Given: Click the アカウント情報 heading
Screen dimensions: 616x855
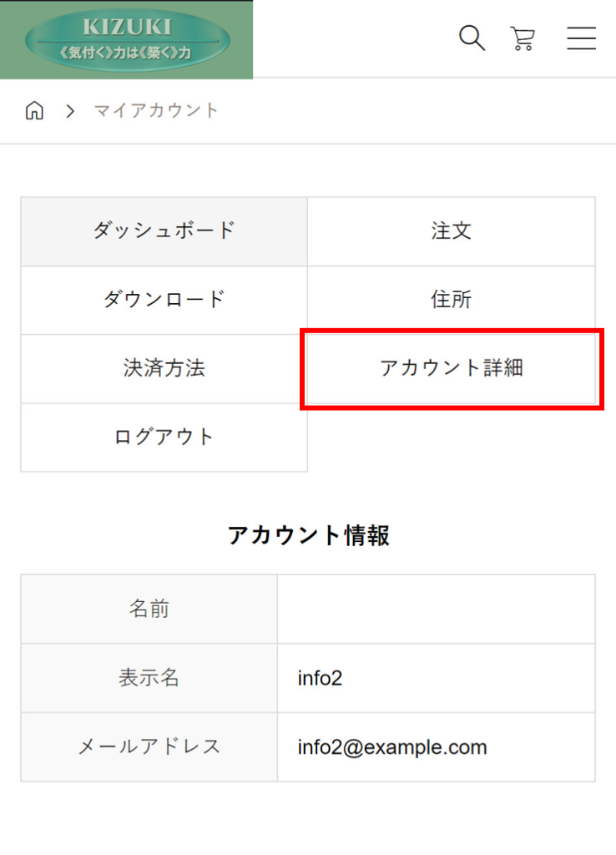Looking at the screenshot, I should [x=309, y=535].
